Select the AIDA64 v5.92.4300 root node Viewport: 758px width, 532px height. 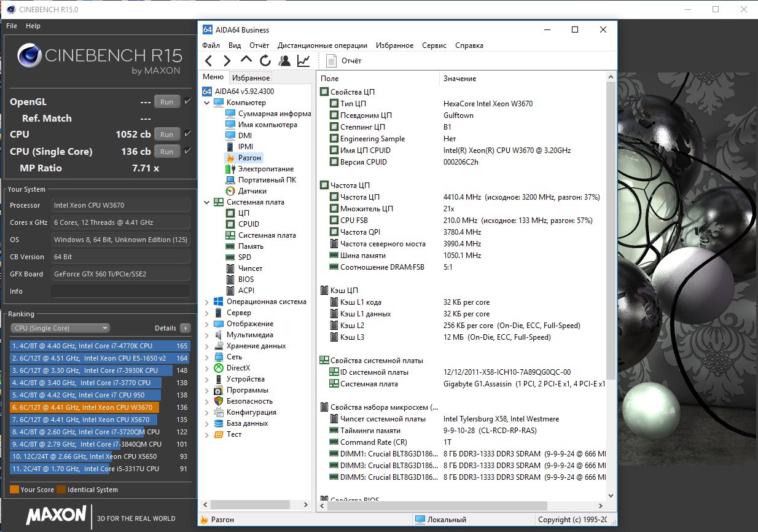238,92
